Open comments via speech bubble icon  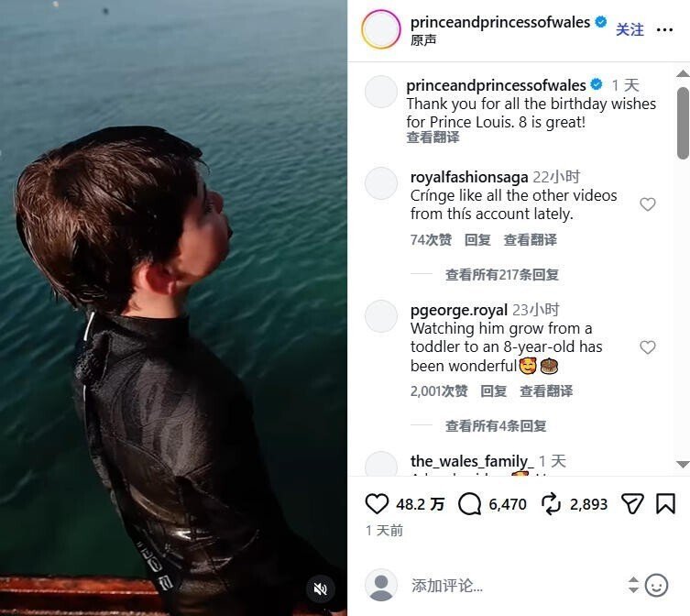(469, 504)
